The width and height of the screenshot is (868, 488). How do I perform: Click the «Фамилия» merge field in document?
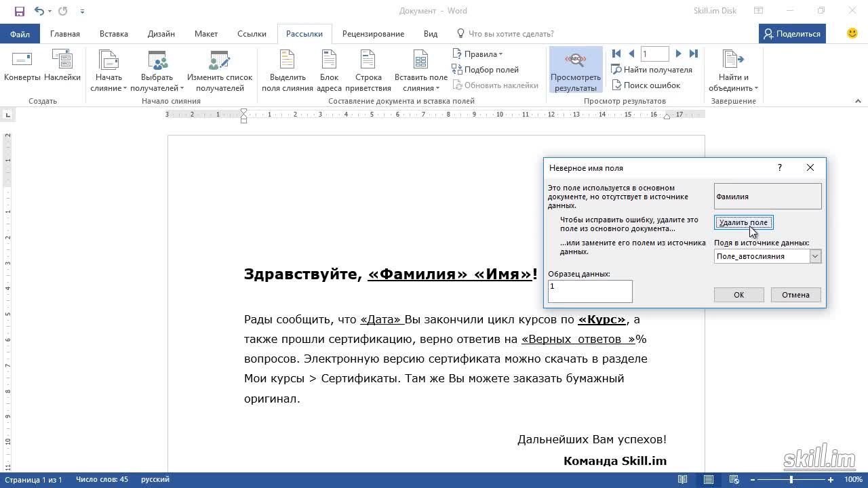(418, 274)
